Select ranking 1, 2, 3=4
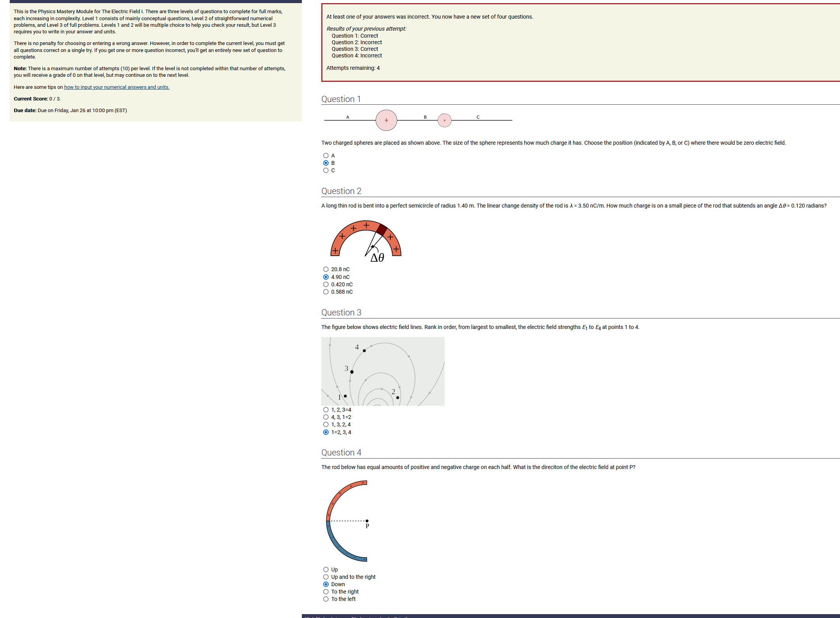840x618 pixels. point(326,410)
